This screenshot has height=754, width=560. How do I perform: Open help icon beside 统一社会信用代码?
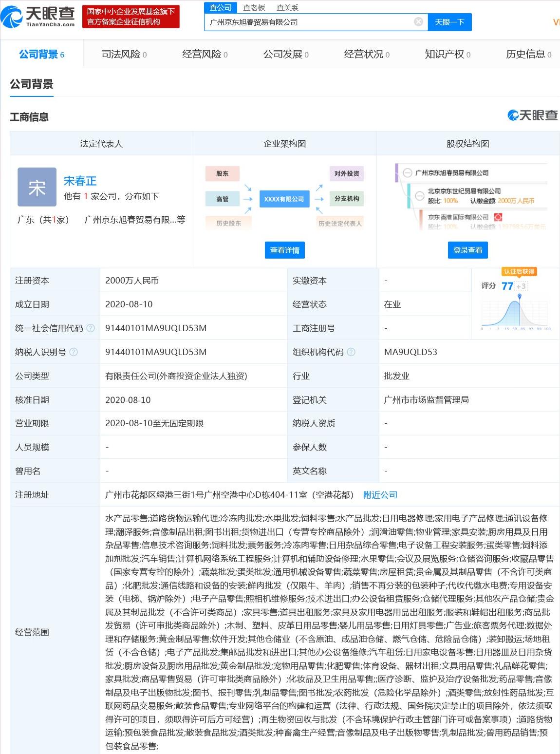tap(91, 328)
